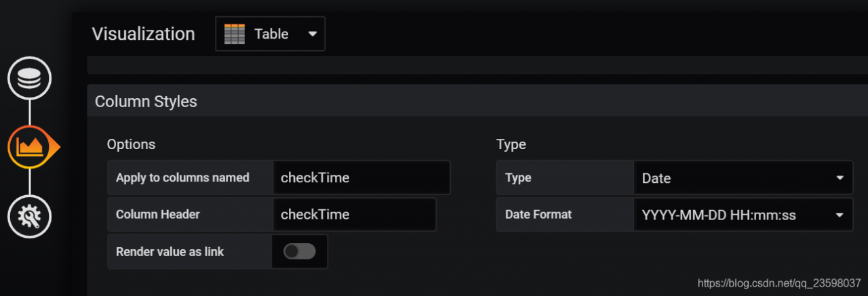Image resolution: width=868 pixels, height=296 pixels.
Task: Click the Visualization heading label
Action: [x=143, y=34]
